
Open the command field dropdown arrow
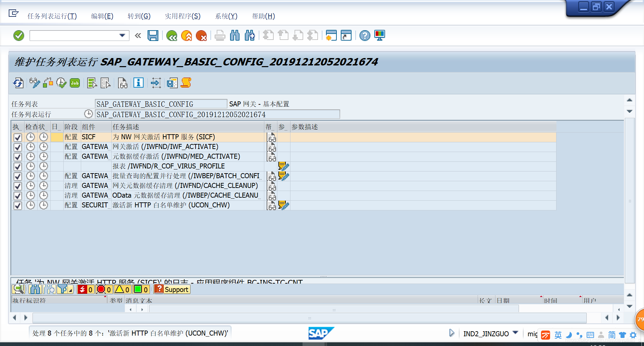[x=122, y=35]
